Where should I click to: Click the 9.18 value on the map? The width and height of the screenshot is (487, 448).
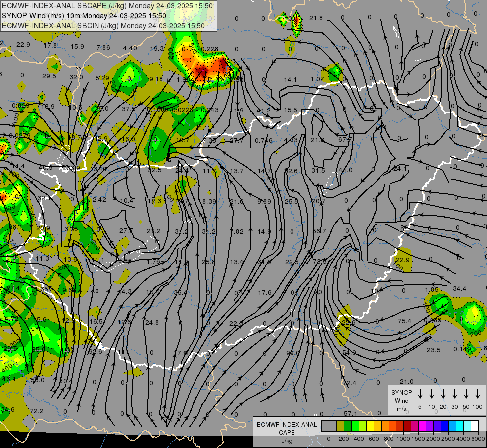coord(156,79)
